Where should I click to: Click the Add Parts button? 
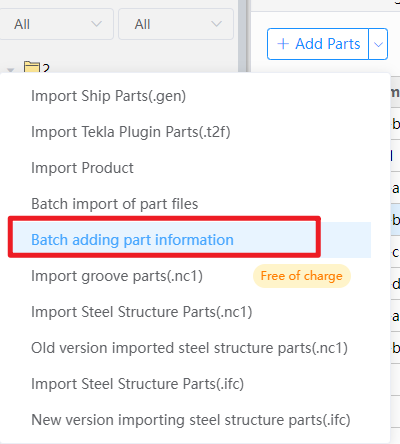318,44
